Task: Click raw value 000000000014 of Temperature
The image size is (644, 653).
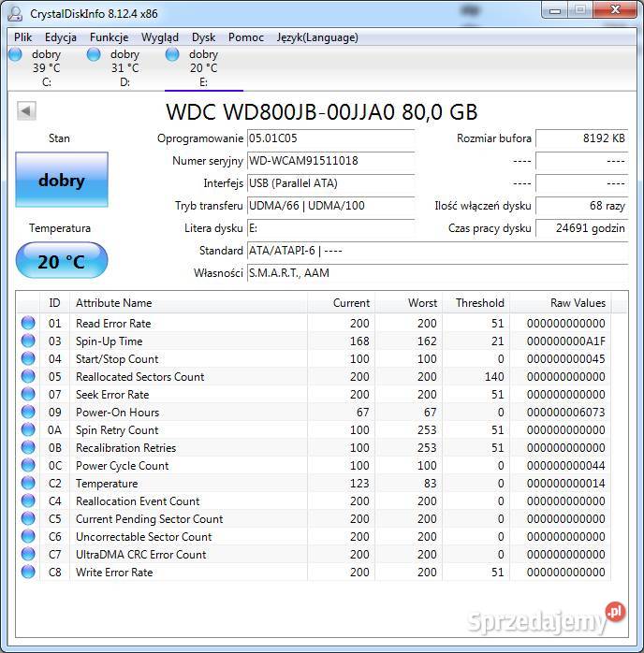Action: tap(565, 484)
